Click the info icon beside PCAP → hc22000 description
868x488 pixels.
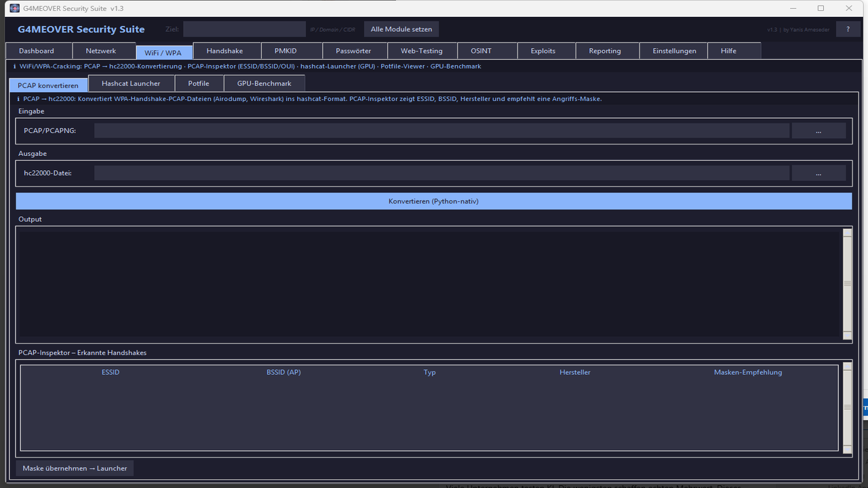click(x=18, y=99)
